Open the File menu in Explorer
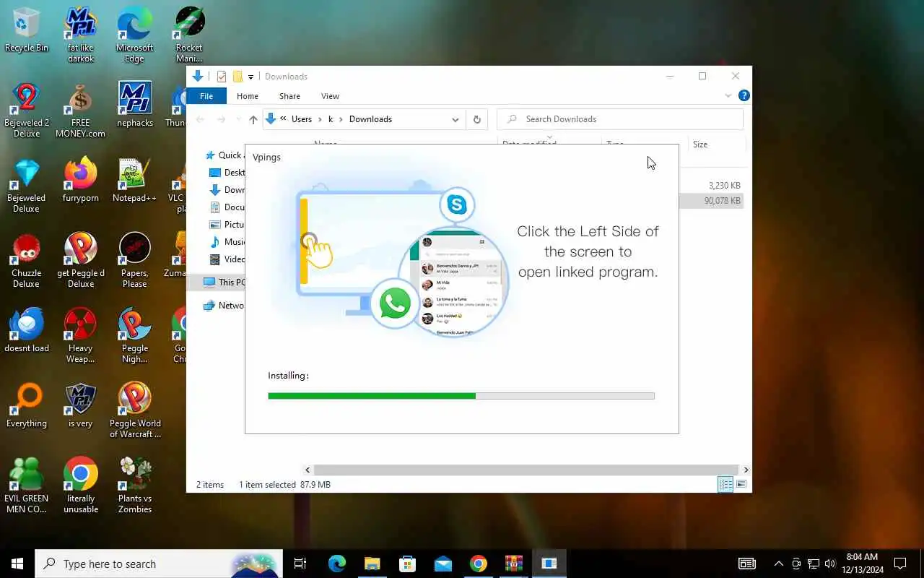The image size is (924, 578). (206, 96)
